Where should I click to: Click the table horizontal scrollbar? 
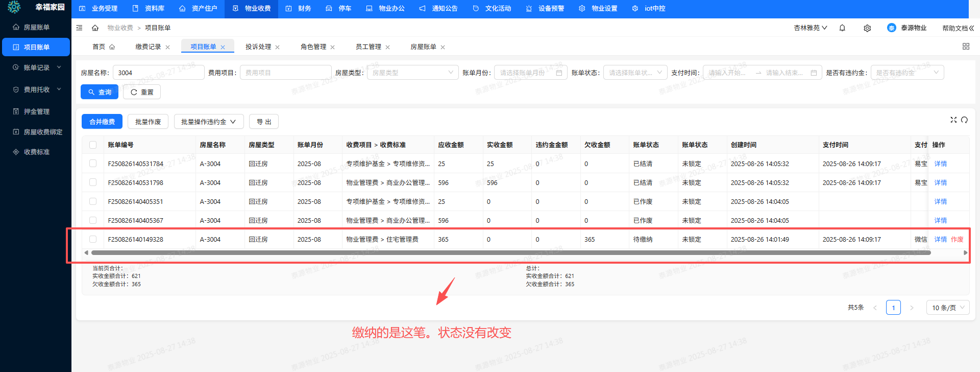click(510, 252)
